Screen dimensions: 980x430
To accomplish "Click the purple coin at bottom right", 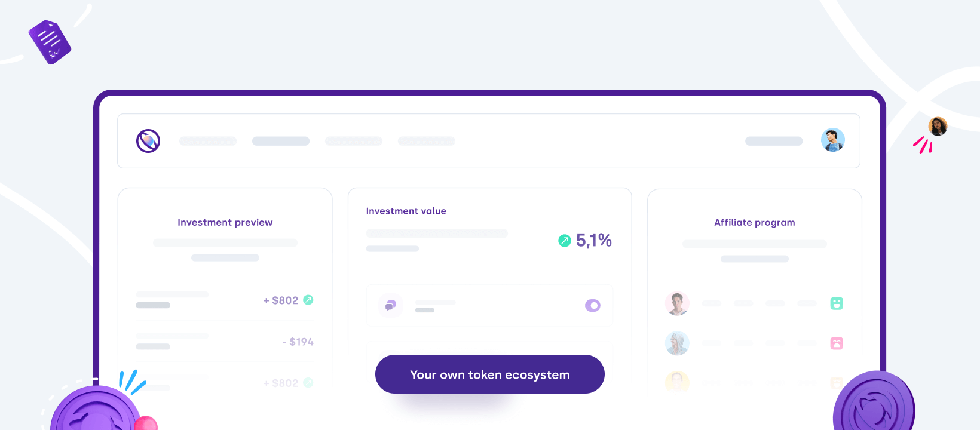I will pyautogui.click(x=874, y=401).
